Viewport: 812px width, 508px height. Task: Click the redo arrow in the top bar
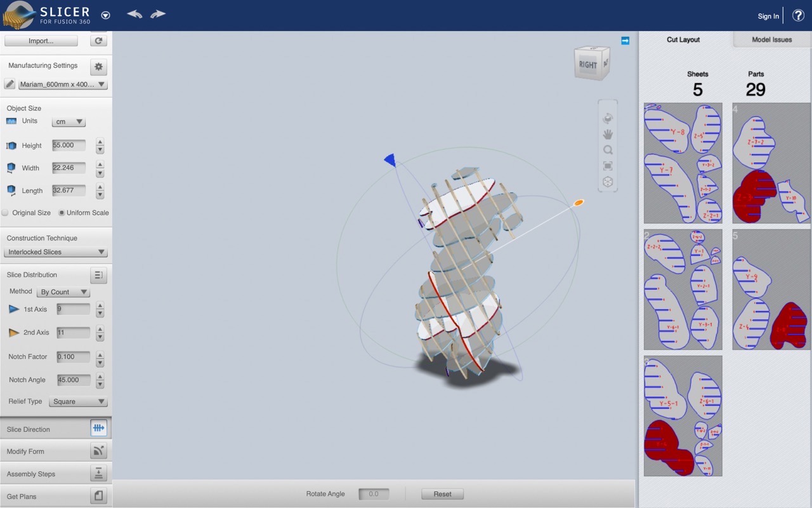pos(158,14)
